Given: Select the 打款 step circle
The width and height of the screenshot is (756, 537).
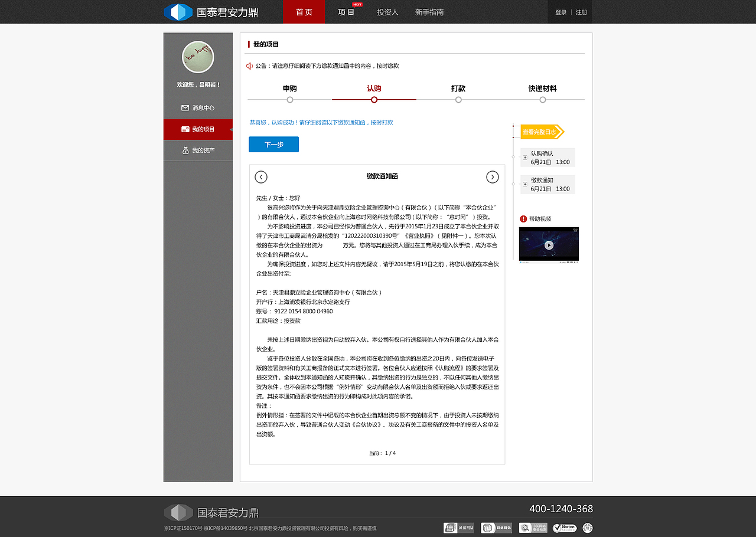Looking at the screenshot, I should tap(458, 100).
